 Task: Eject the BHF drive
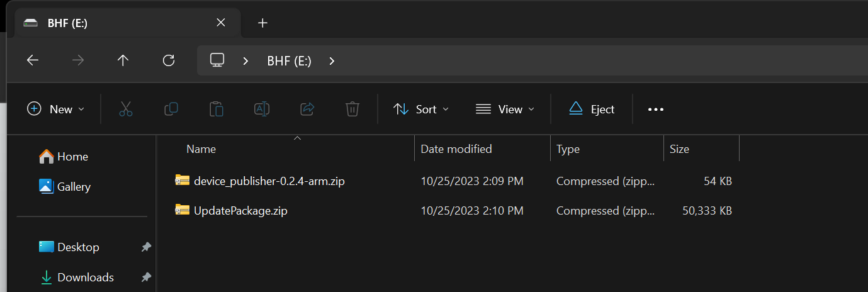click(x=592, y=109)
